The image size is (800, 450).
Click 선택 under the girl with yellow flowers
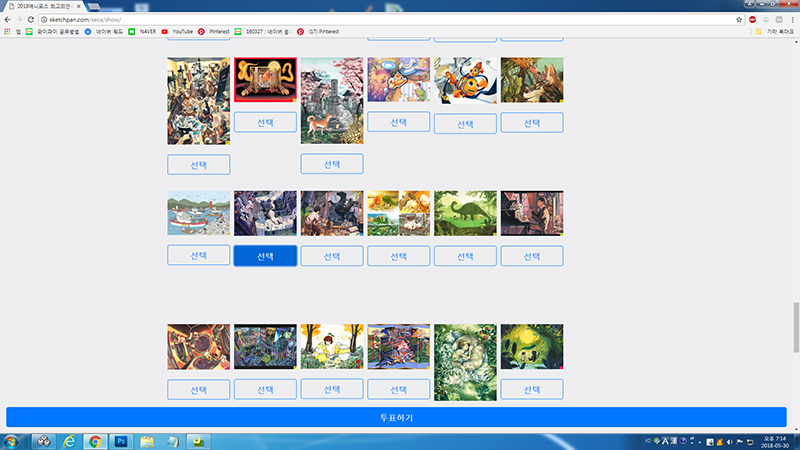(x=332, y=389)
